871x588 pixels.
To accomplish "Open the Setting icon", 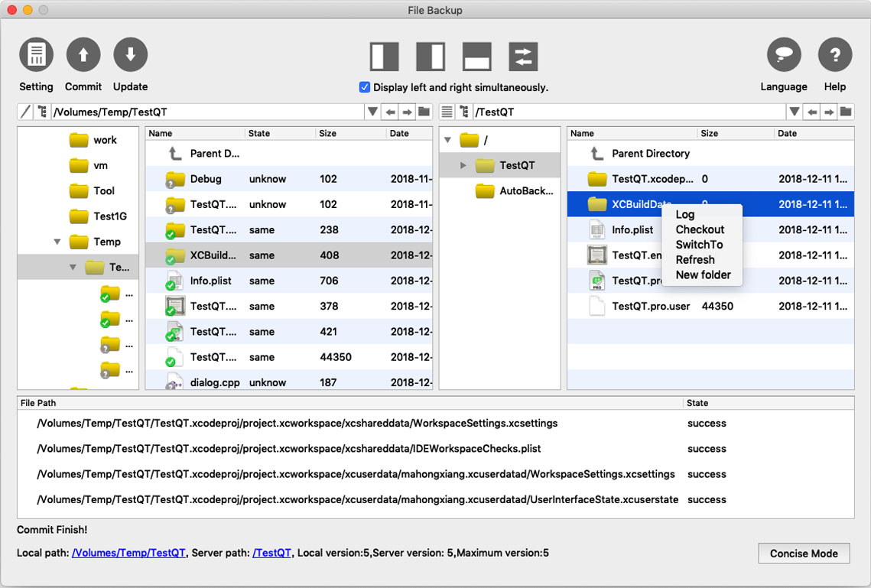I will point(36,54).
